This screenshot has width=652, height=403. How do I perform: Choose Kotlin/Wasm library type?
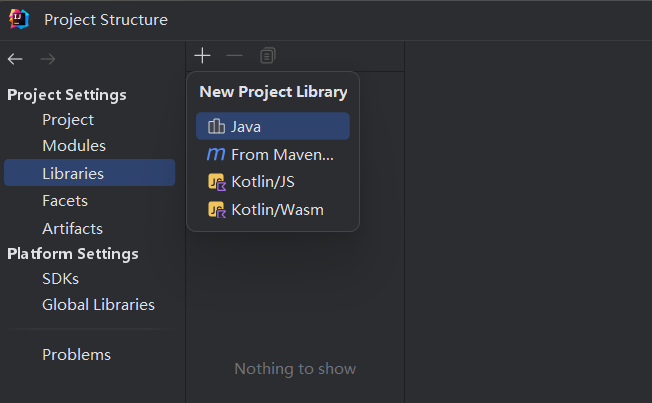[277, 210]
